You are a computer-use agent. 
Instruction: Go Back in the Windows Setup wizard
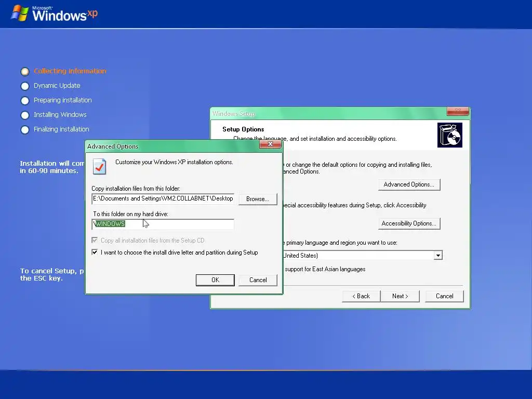pos(361,296)
